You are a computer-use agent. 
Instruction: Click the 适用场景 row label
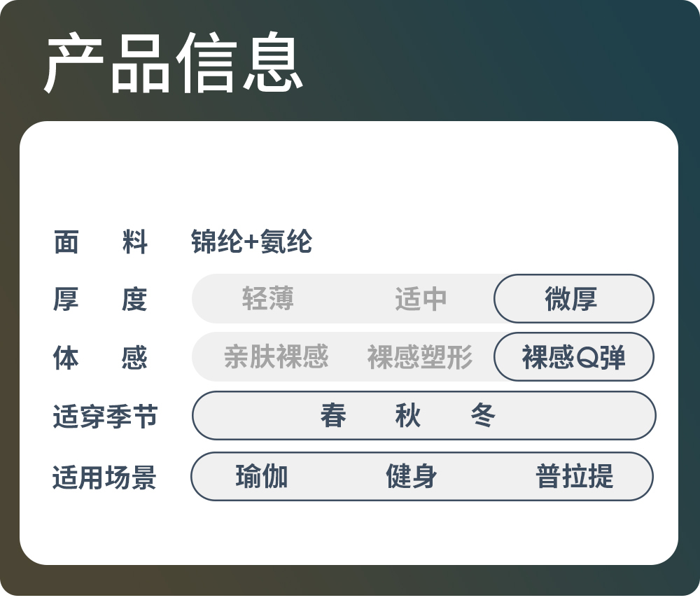pos(105,478)
